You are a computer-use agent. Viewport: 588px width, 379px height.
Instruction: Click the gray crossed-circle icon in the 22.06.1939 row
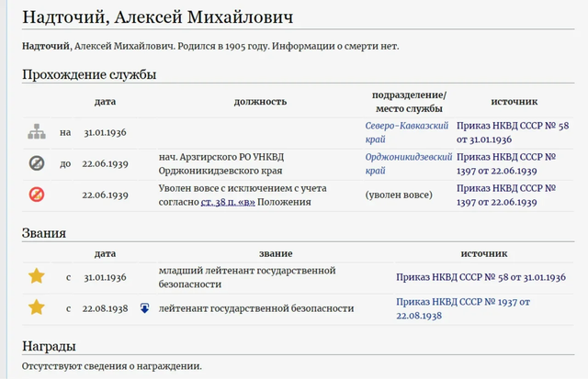coord(36,163)
